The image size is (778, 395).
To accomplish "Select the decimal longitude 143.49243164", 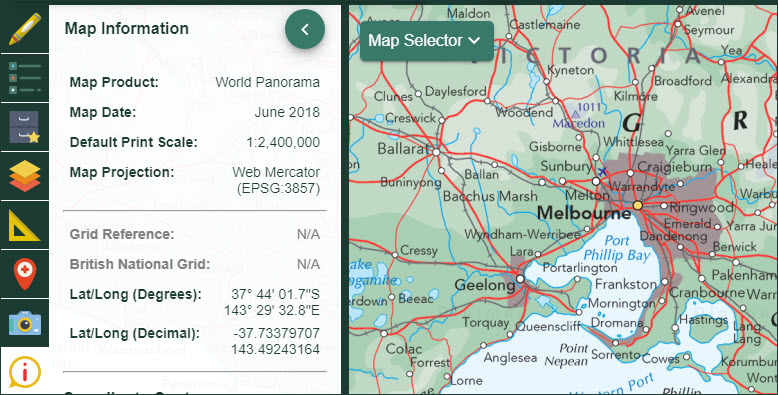I will pos(275,349).
